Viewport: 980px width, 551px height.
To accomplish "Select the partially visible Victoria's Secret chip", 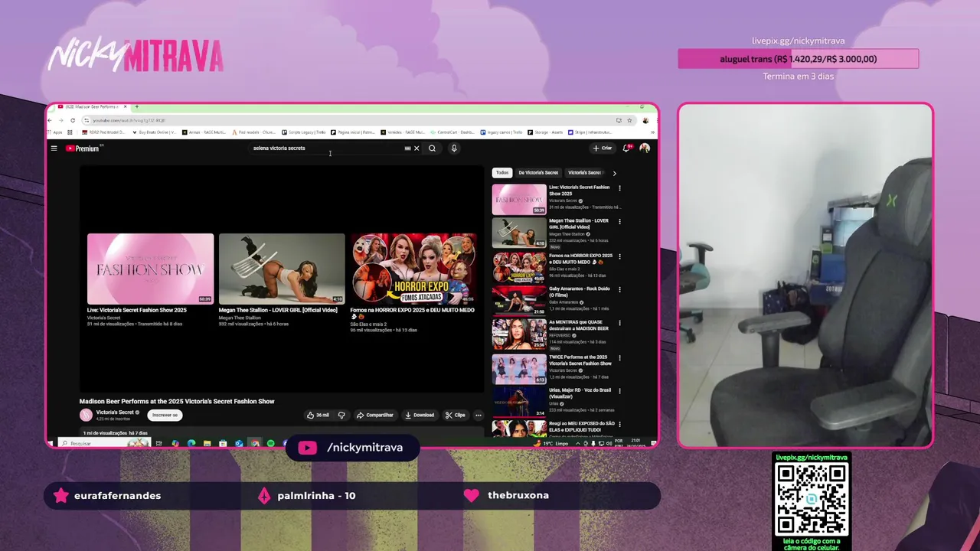I will 586,173.
